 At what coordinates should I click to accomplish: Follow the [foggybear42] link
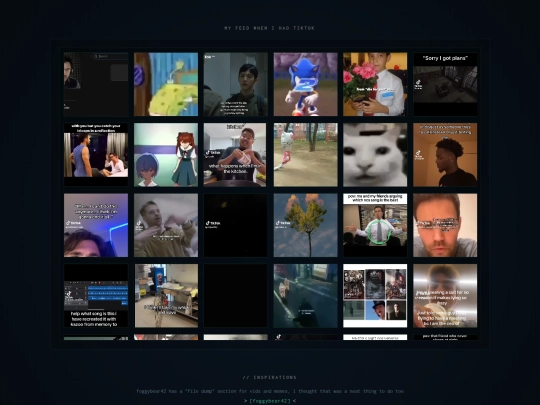[x=270, y=401]
